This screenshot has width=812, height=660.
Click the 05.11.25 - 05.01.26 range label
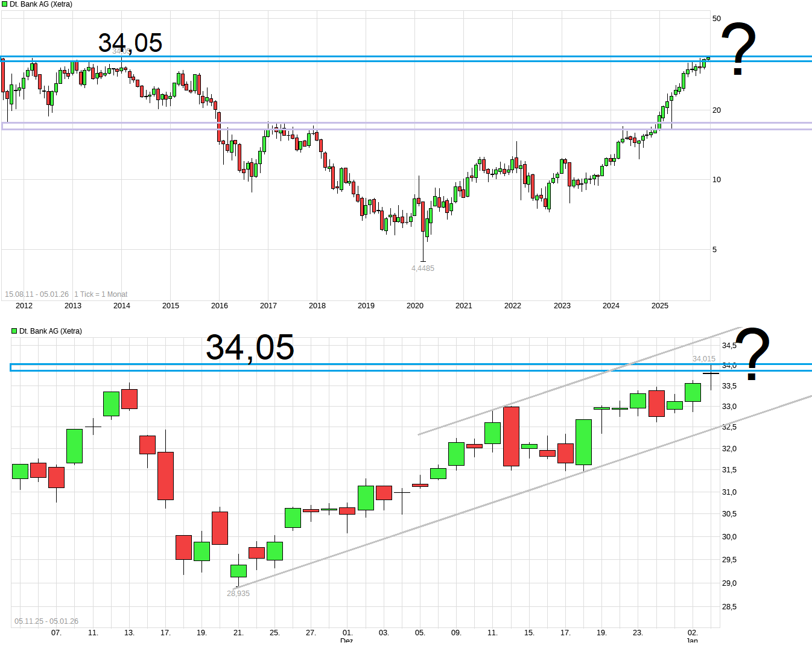pos(46,621)
